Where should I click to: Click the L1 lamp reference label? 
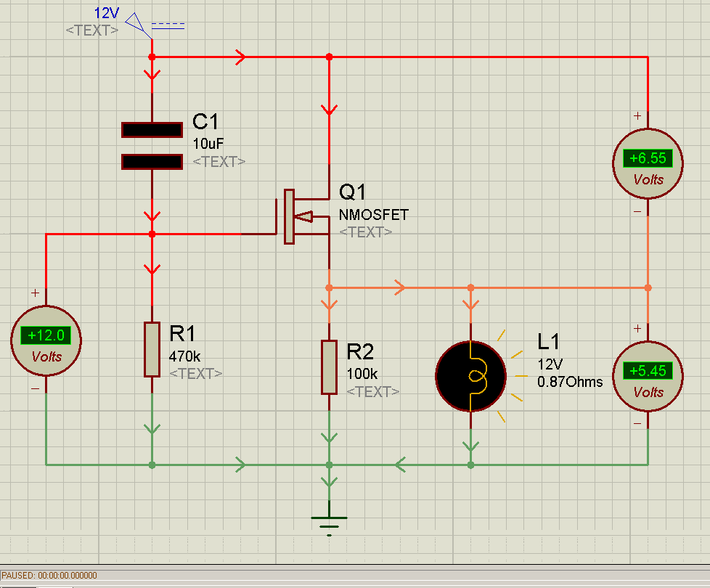(x=549, y=341)
